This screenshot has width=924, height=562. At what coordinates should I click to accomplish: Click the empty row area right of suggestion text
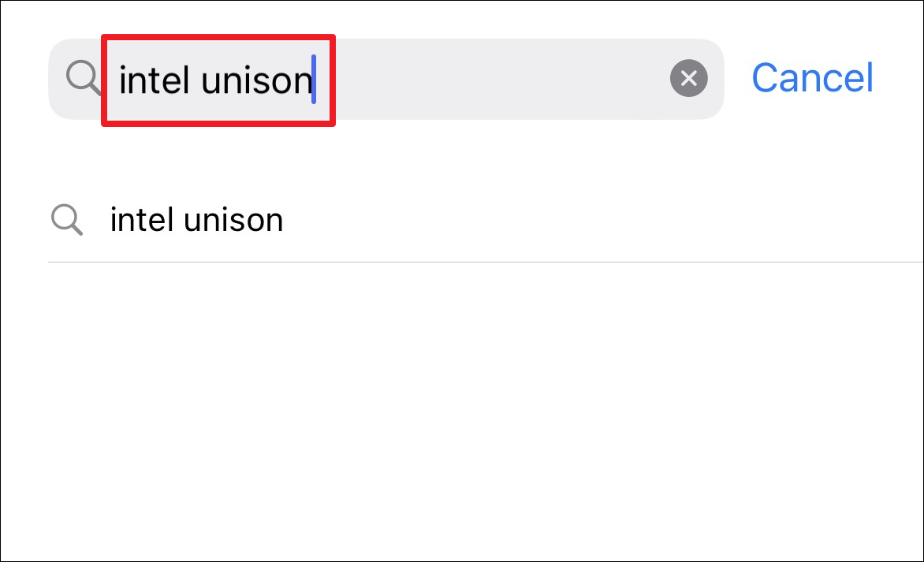601,220
